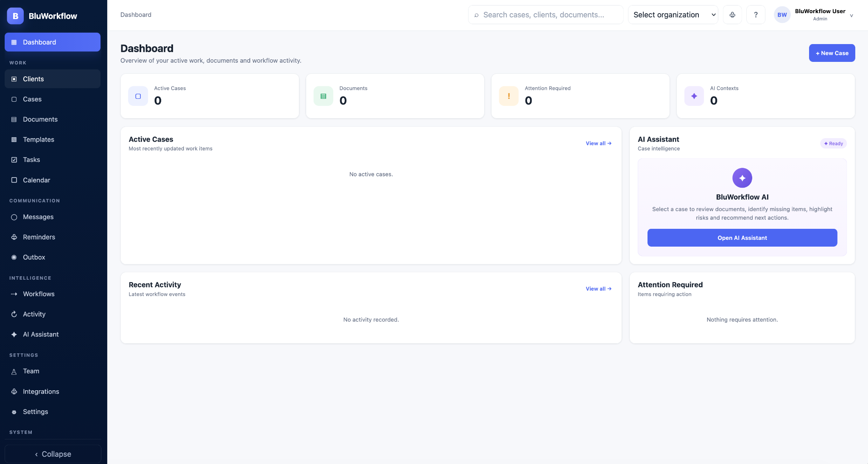Click the notifications icon in top bar
The width and height of the screenshot is (868, 464).
point(732,15)
